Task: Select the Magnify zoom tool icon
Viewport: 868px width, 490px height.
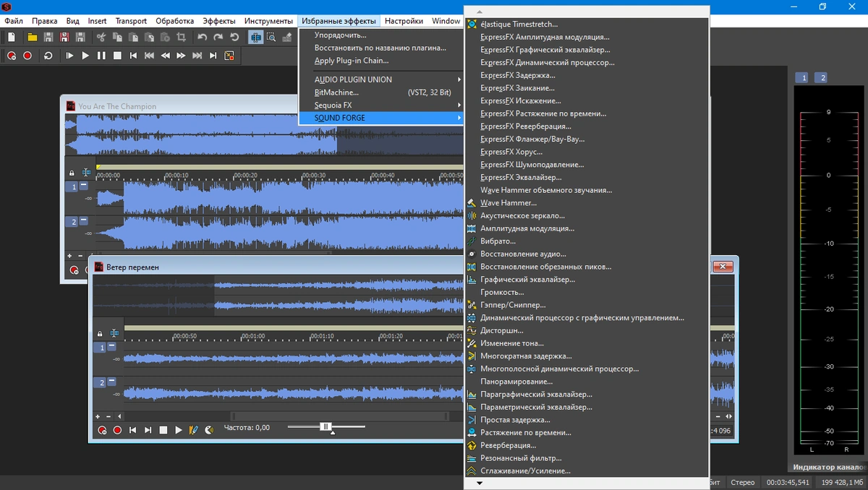Action: coord(271,37)
